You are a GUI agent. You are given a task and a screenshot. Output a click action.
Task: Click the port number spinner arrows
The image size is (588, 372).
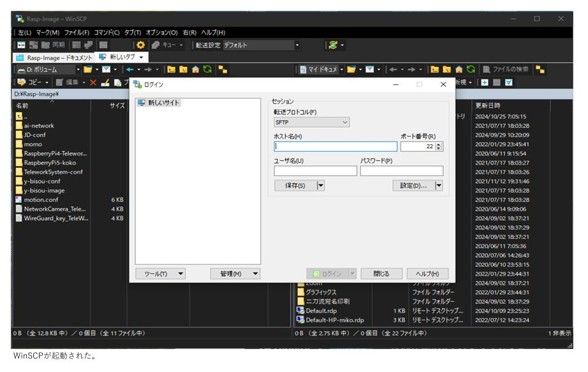tap(439, 146)
